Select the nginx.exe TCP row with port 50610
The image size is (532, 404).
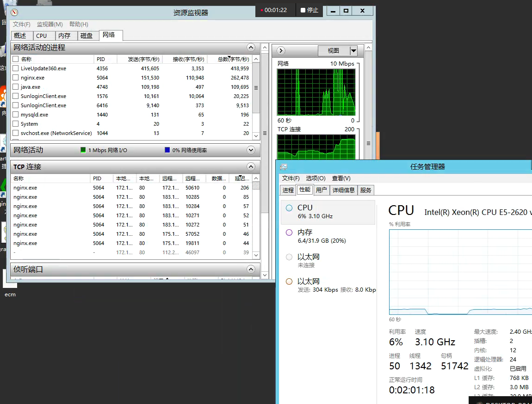(132, 187)
